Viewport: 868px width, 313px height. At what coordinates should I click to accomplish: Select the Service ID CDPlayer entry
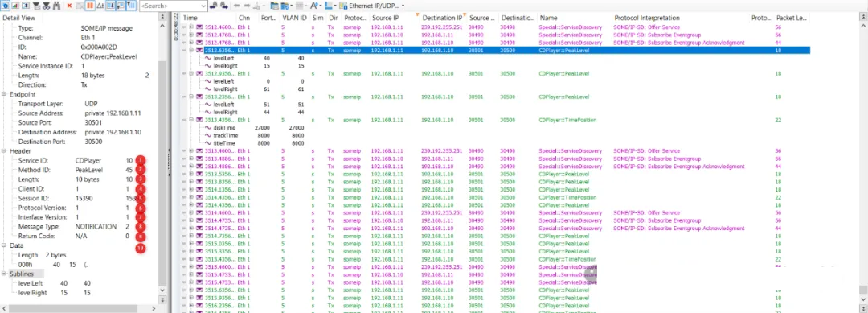tap(88, 160)
